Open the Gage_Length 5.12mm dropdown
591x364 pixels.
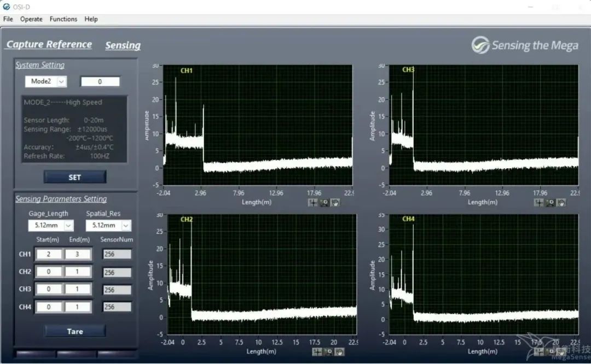pyautogui.click(x=50, y=225)
